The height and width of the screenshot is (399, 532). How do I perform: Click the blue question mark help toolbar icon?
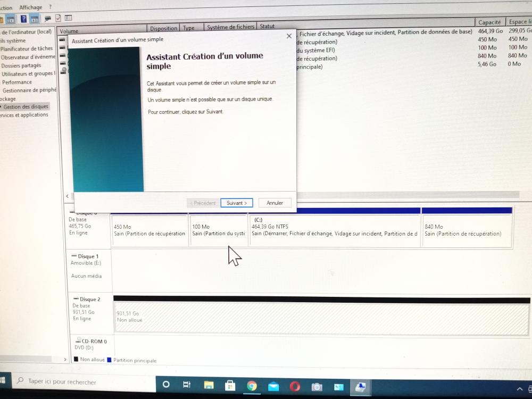[x=23, y=19]
